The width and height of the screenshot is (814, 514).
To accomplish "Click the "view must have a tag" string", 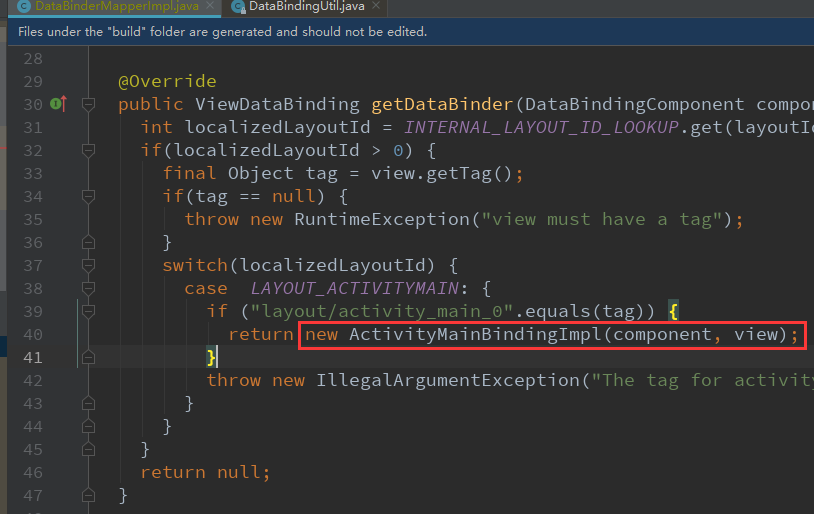I will click(x=603, y=219).
